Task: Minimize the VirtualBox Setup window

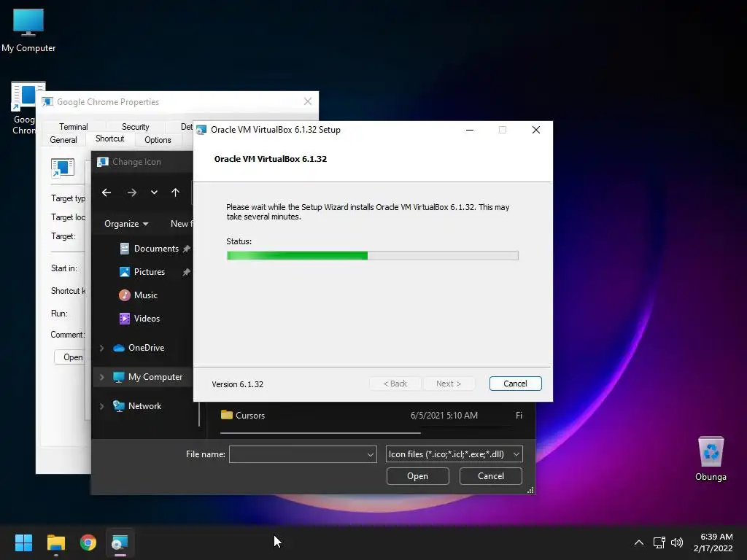Action: 470,130
